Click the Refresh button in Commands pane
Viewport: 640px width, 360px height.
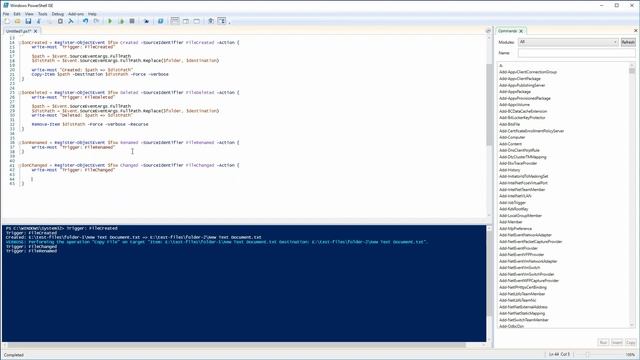(x=628, y=42)
